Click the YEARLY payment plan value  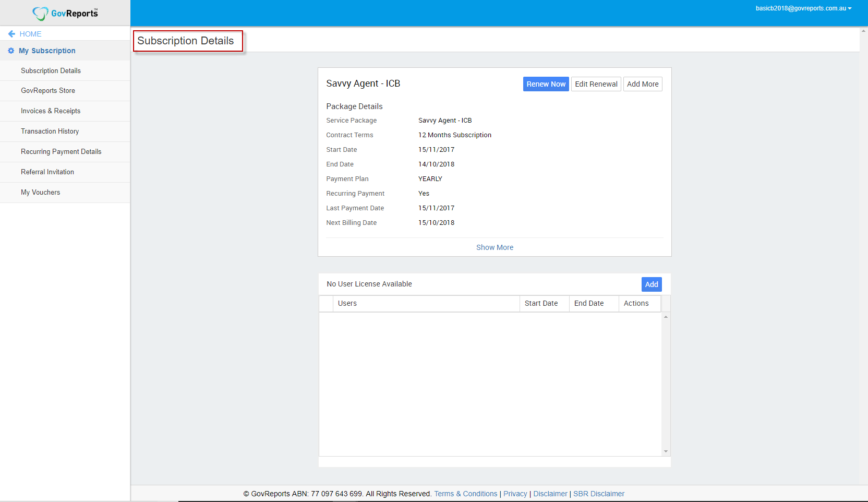(x=430, y=179)
